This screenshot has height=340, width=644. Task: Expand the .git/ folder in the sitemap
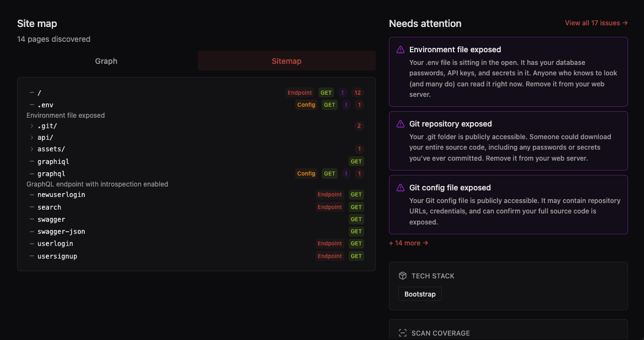coord(31,125)
